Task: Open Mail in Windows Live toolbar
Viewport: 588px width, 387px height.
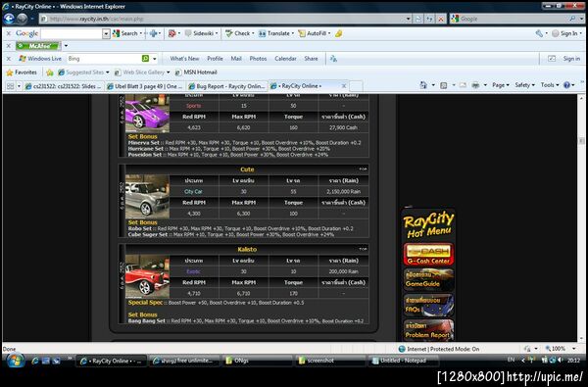Action: (x=236, y=59)
